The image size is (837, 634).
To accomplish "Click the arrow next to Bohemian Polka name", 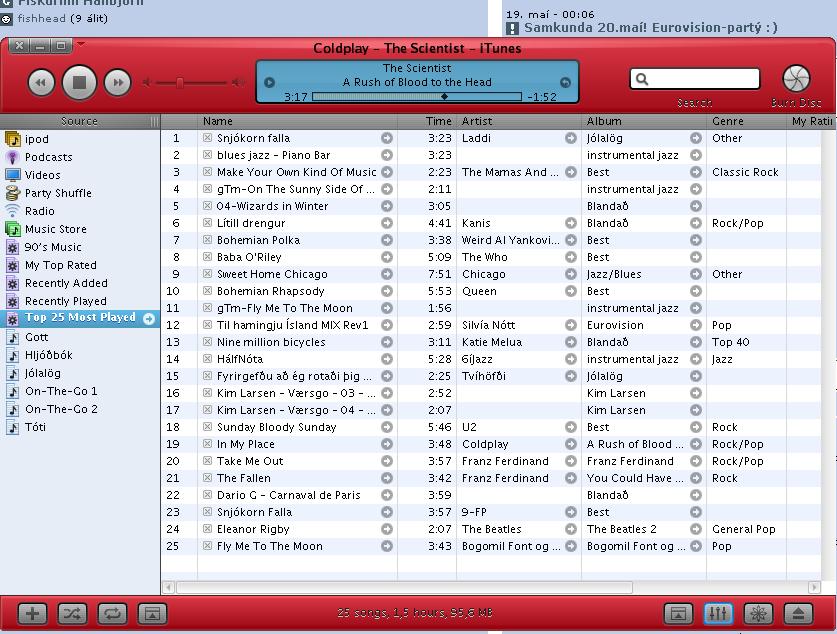I will [x=387, y=240].
